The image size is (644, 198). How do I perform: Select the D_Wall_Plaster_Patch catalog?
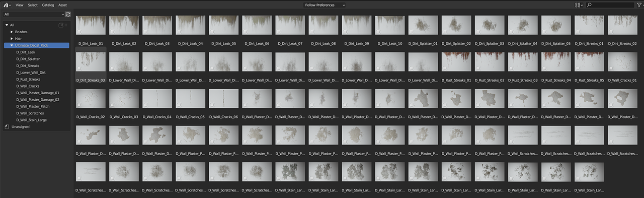33,106
